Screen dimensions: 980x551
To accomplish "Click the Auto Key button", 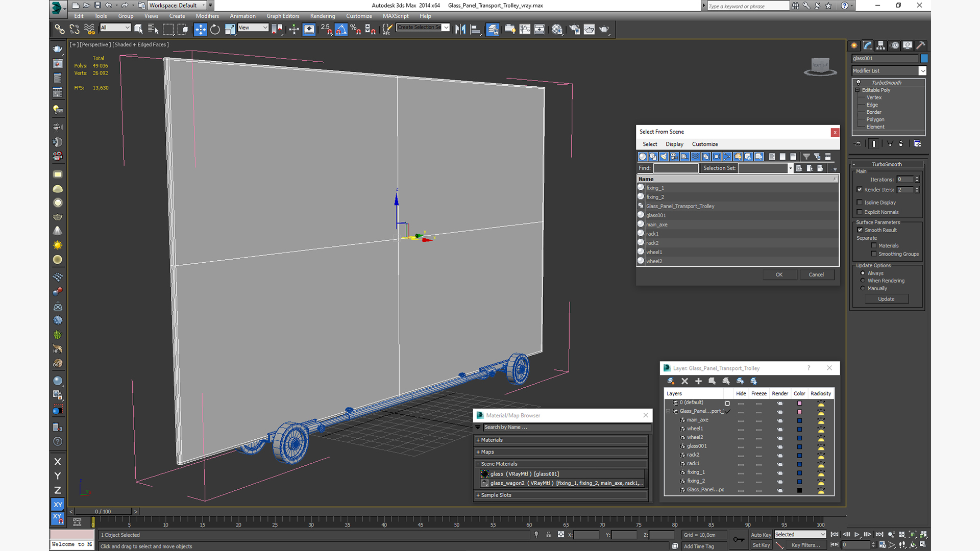I will click(x=761, y=535).
